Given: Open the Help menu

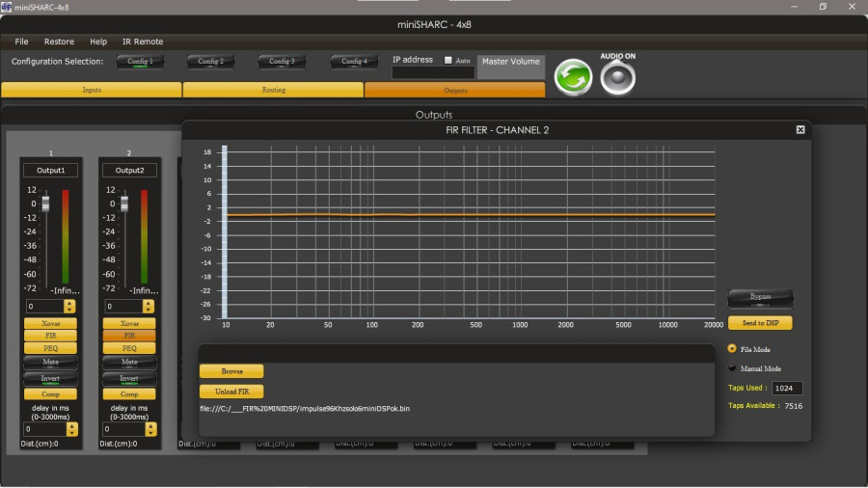Looking at the screenshot, I should point(98,41).
